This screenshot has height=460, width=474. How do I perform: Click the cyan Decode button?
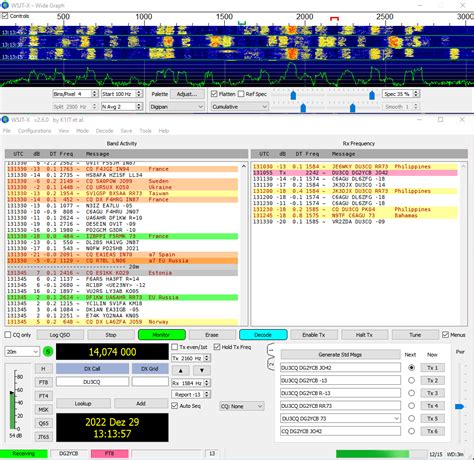point(263,335)
